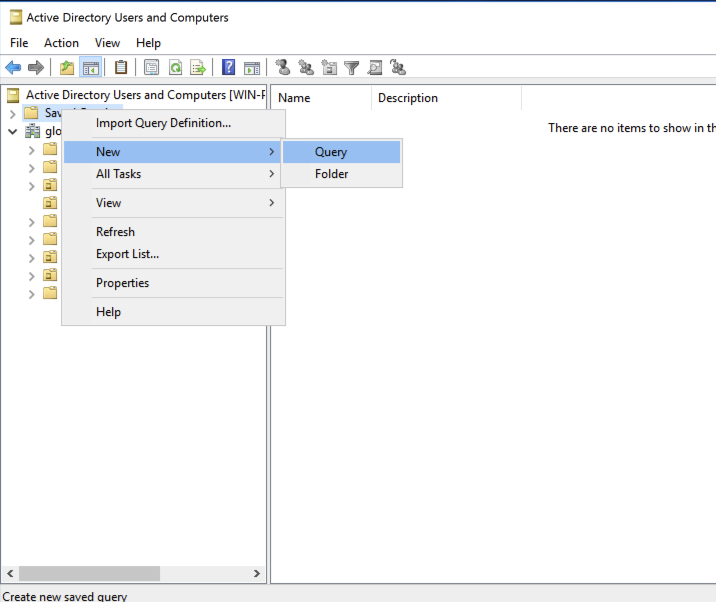Click the Find Objects toolbar icon
Screen dimensions: 716x602
375,68
